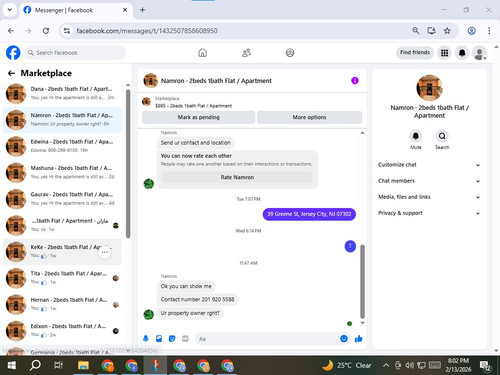Click the Mark as pending button

(x=198, y=117)
